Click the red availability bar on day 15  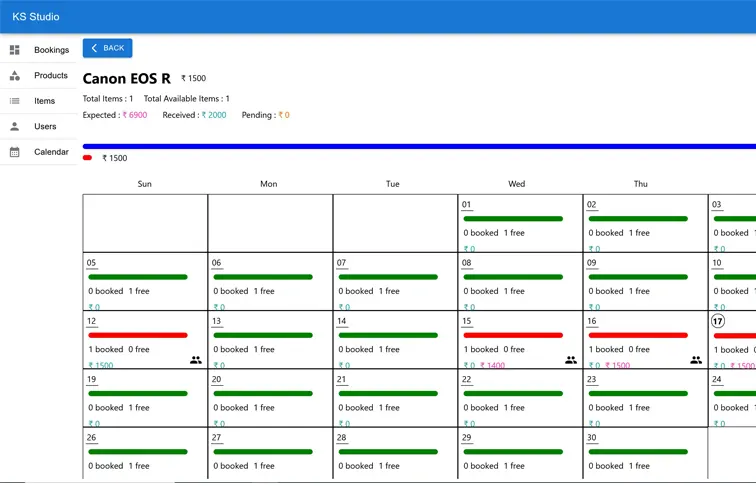[x=513, y=335]
